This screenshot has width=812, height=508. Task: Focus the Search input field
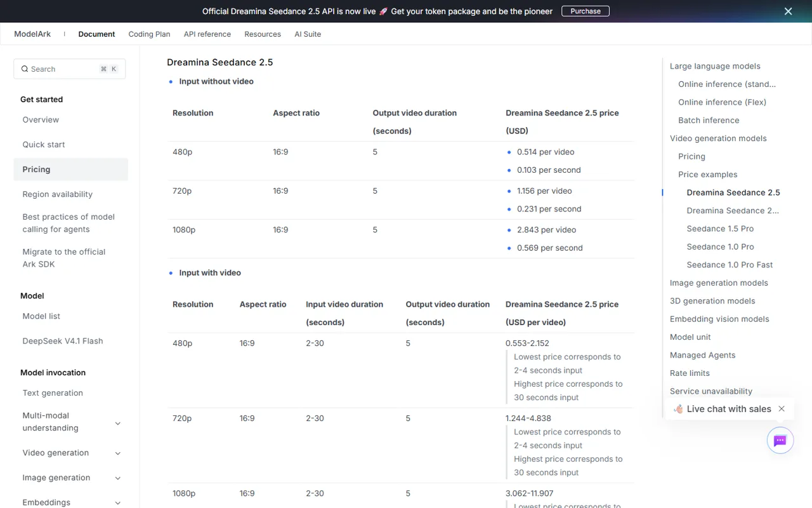(70, 69)
